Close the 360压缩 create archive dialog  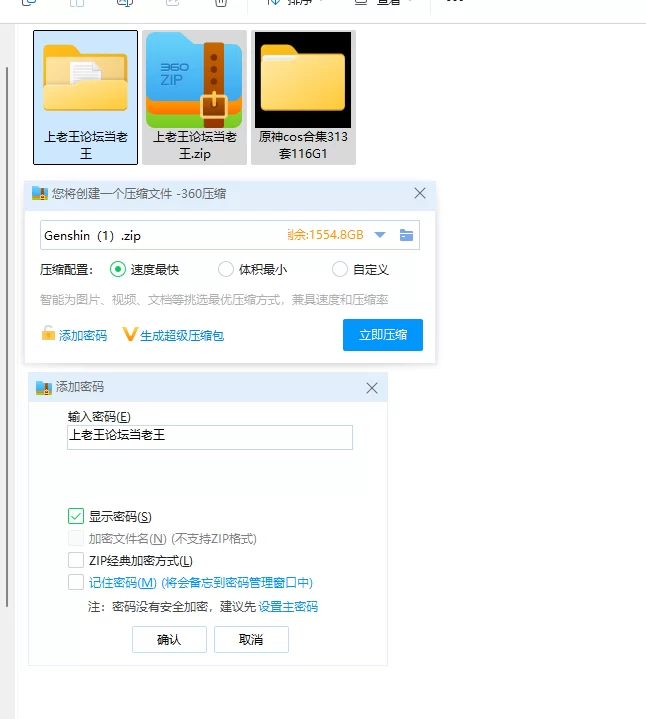pos(420,194)
